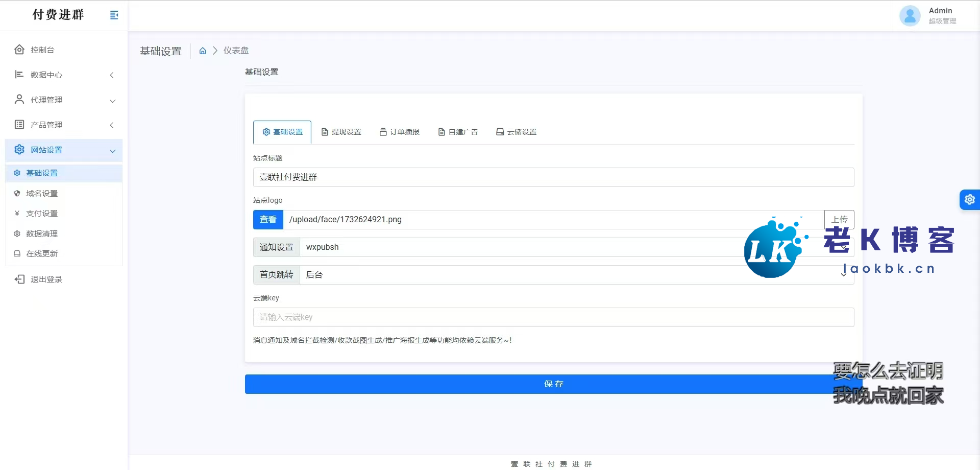The height and width of the screenshot is (470, 980).
Task: Click the 查看 logo button
Action: (268, 220)
